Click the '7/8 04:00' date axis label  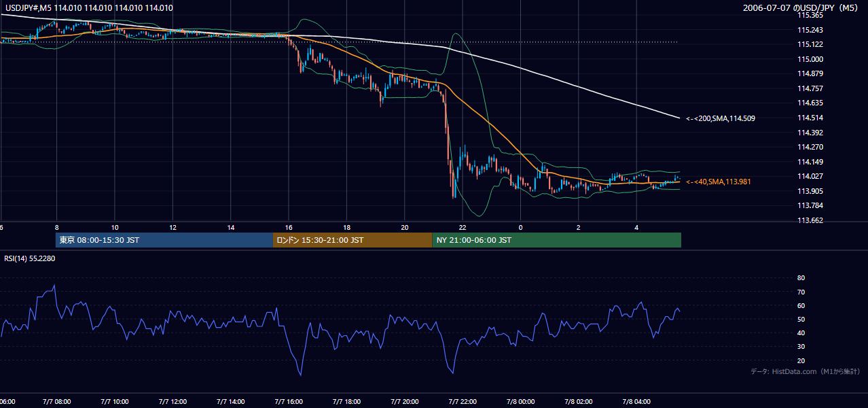click(636, 402)
